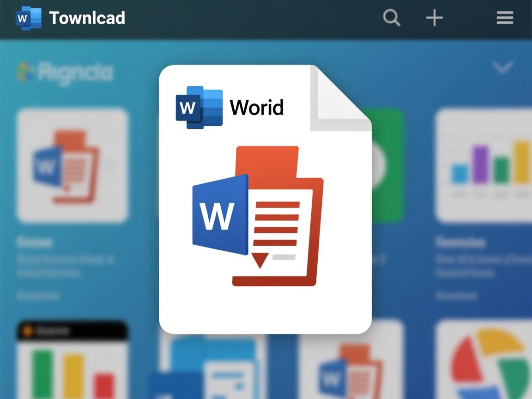Image resolution: width=532 pixels, height=399 pixels.
Task: Select the small Word logo on the featured card
Action: pyautogui.click(x=199, y=107)
